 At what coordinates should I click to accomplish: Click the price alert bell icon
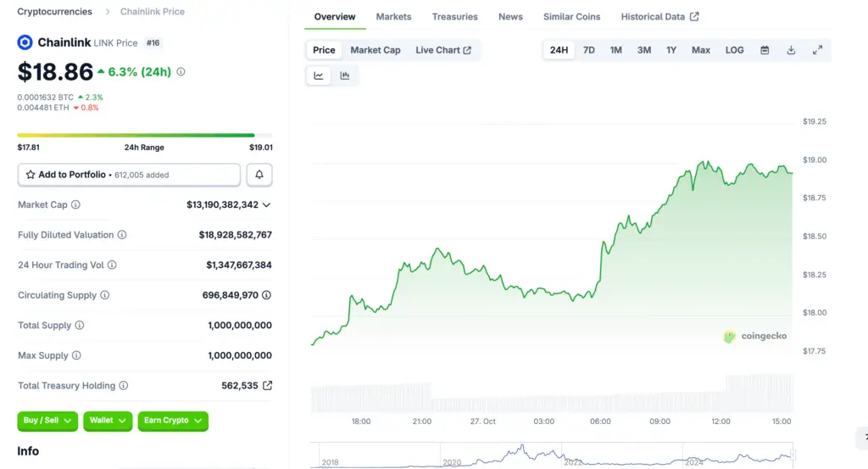(x=259, y=175)
